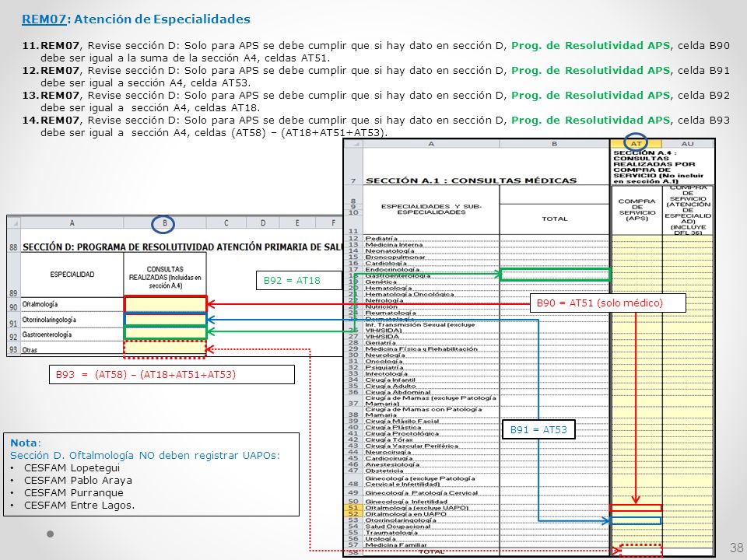Click the 'Psiquiatría' row label
747x560 pixels.
[384, 367]
